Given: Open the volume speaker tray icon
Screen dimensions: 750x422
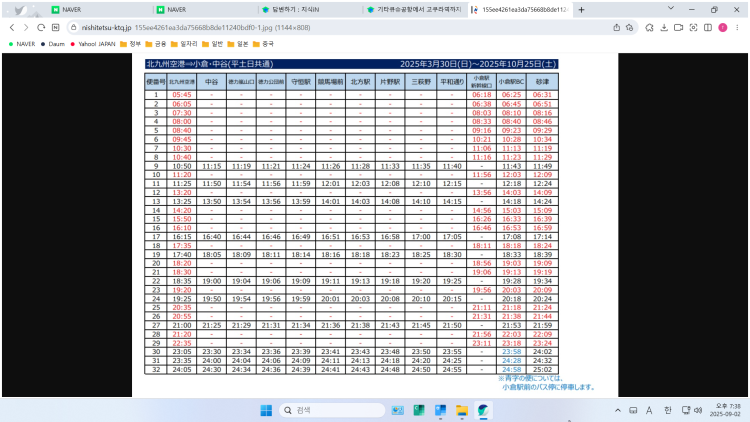Looking at the screenshot, I should coord(698,410).
